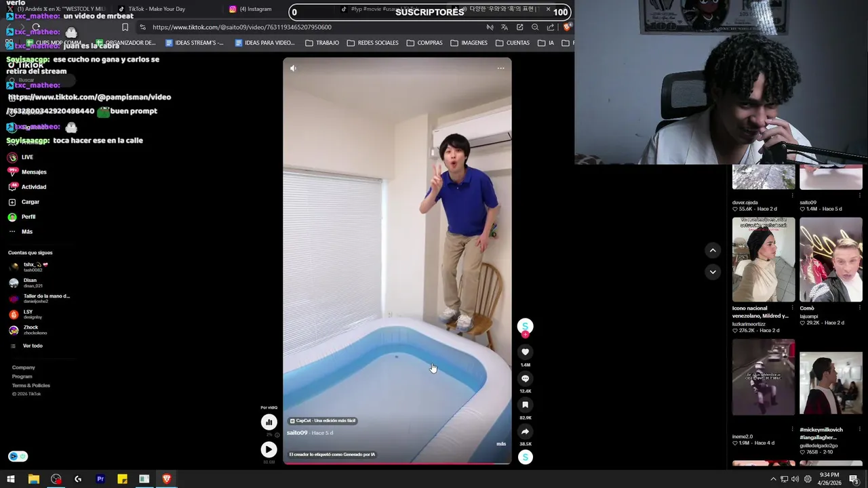Open REDES SOCIALES bookmarks folder
The height and width of the screenshot is (488, 868).
coord(372,43)
